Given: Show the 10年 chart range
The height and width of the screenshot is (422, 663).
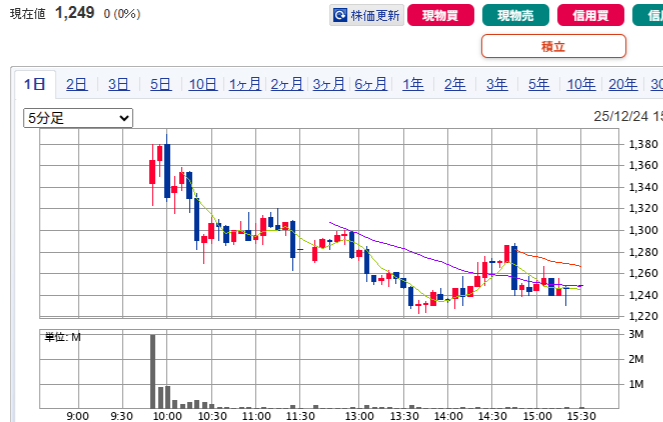Looking at the screenshot, I should 581,84.
